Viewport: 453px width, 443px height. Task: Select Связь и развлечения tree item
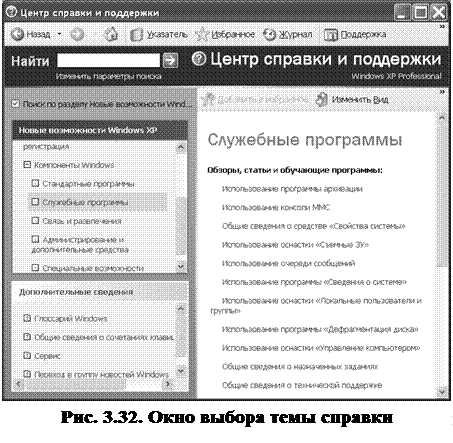(76, 221)
